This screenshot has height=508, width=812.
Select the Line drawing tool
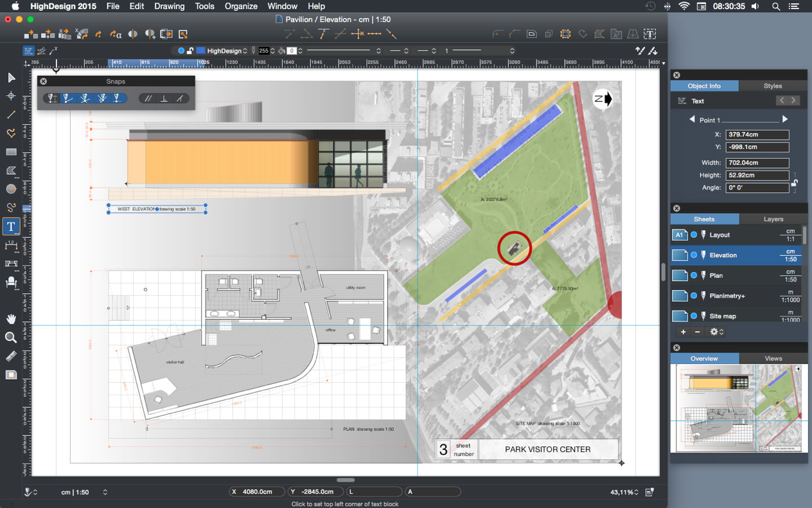tap(11, 115)
